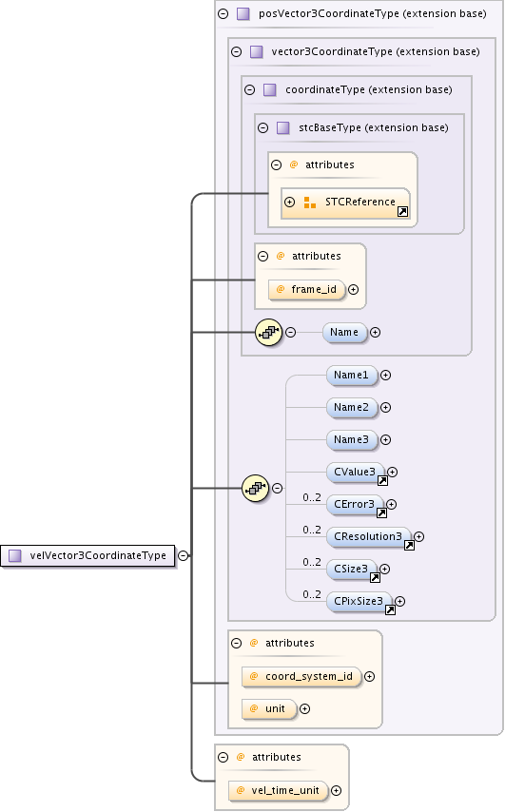505x812 pixels.
Task: Click the sequence compositor icon beside Name
Action: click(x=269, y=333)
